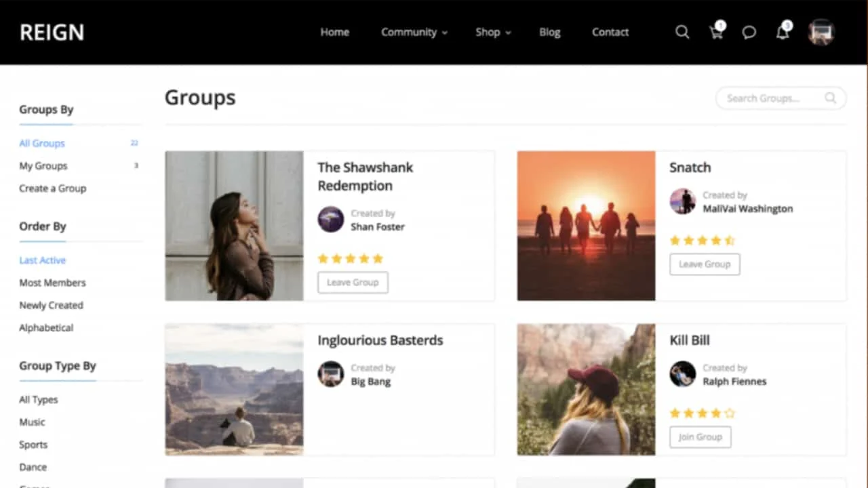
Task: Open Big Bang's avatar
Action: [331, 374]
